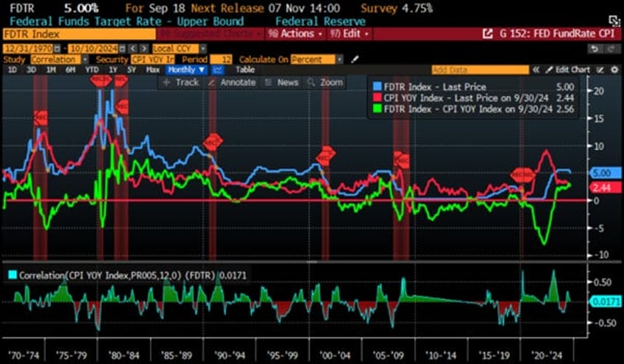
Task: Select the Max range tab
Action: click(x=153, y=70)
